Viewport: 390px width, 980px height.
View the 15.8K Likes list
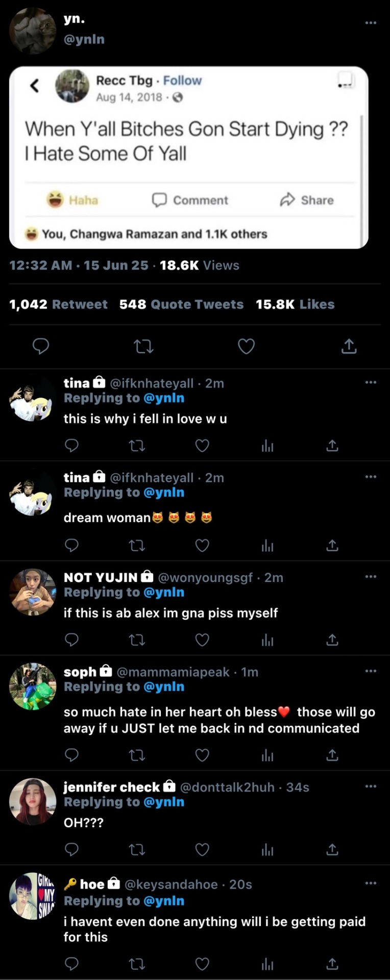coord(295,304)
